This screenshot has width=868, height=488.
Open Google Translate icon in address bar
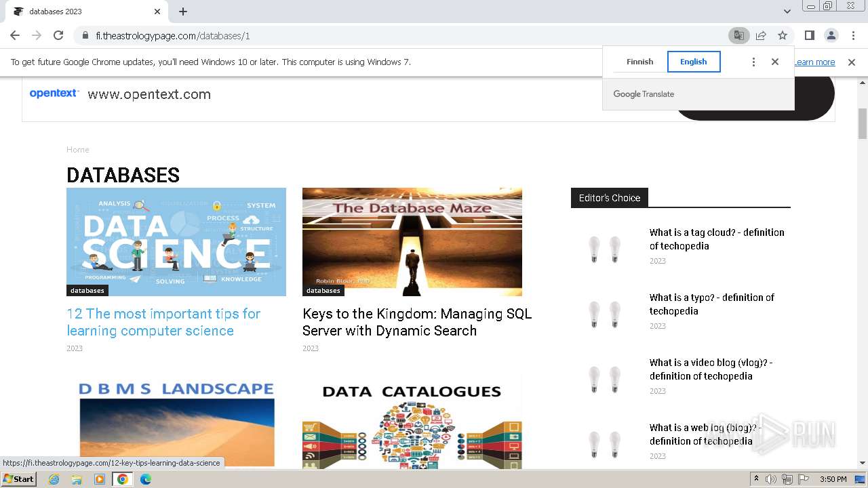738,35
